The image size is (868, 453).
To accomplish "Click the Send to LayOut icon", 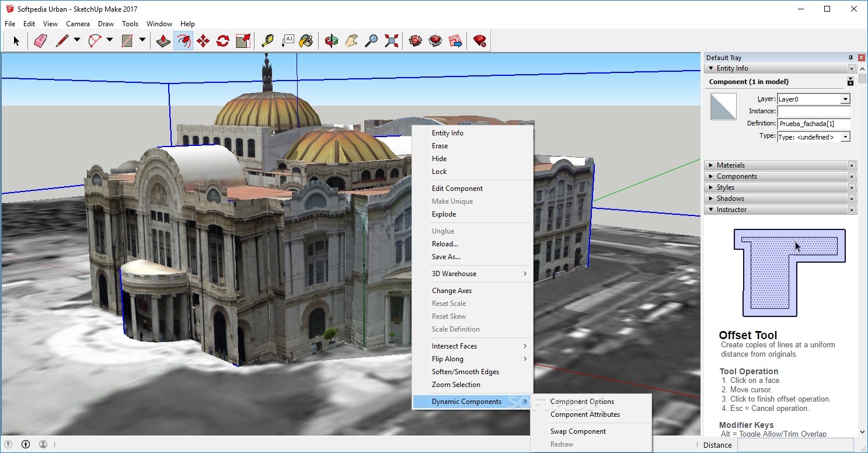I will 455,41.
